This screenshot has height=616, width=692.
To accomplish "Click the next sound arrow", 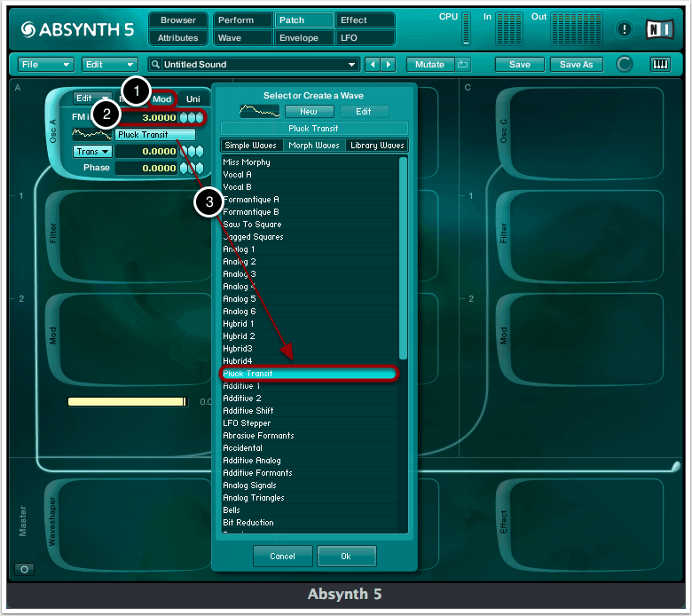I will click(x=388, y=65).
